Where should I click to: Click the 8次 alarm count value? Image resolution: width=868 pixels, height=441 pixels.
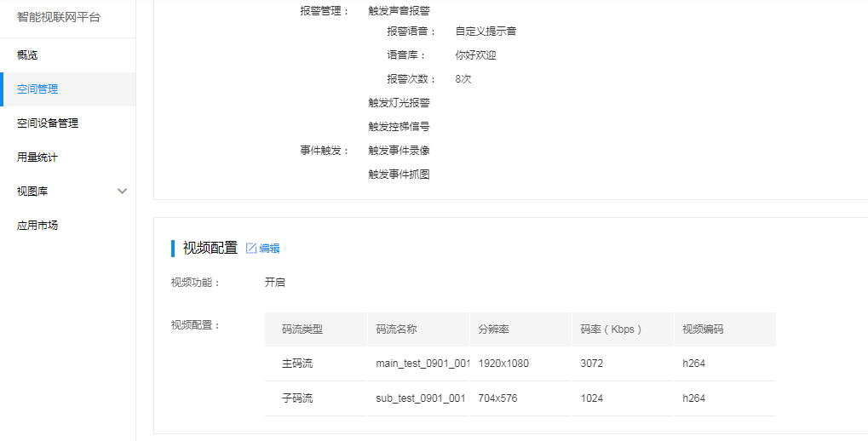(463, 79)
